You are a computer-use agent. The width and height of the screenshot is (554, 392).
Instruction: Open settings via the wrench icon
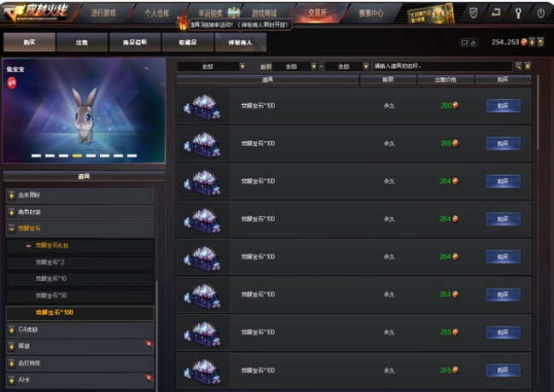click(x=518, y=13)
